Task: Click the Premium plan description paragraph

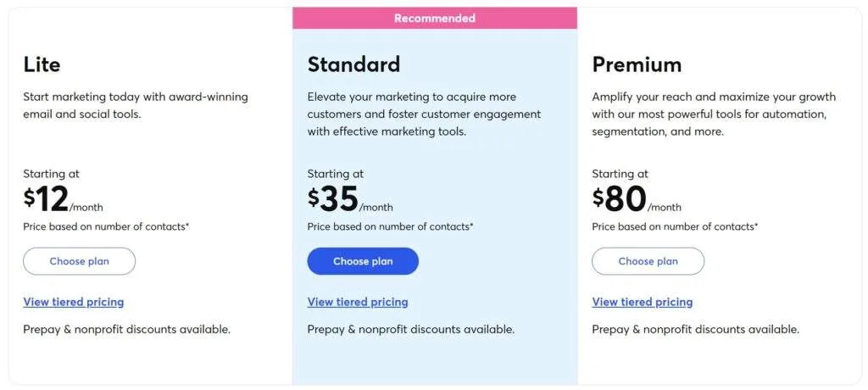Action: 714,114
